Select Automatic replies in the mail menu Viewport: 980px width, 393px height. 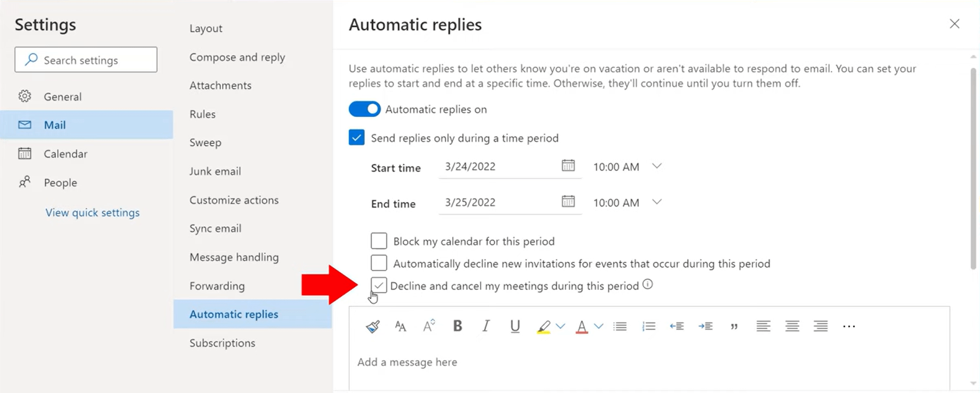(x=252, y=314)
